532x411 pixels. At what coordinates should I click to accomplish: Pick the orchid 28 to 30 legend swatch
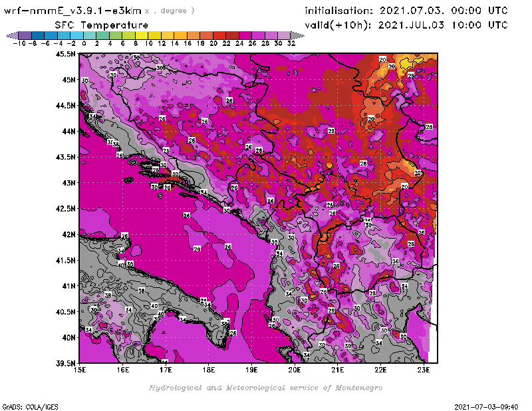pos(271,35)
